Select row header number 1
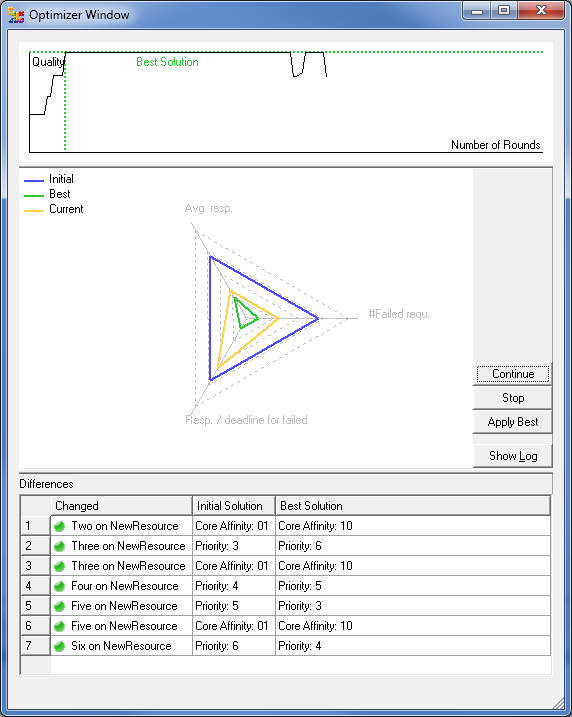Screen dimensions: 572x717 pos(35,526)
